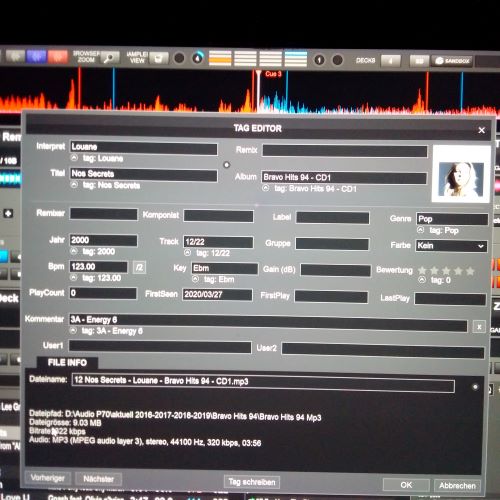
Task: Clear the Kommentar field with x button
Action: pos(479,327)
